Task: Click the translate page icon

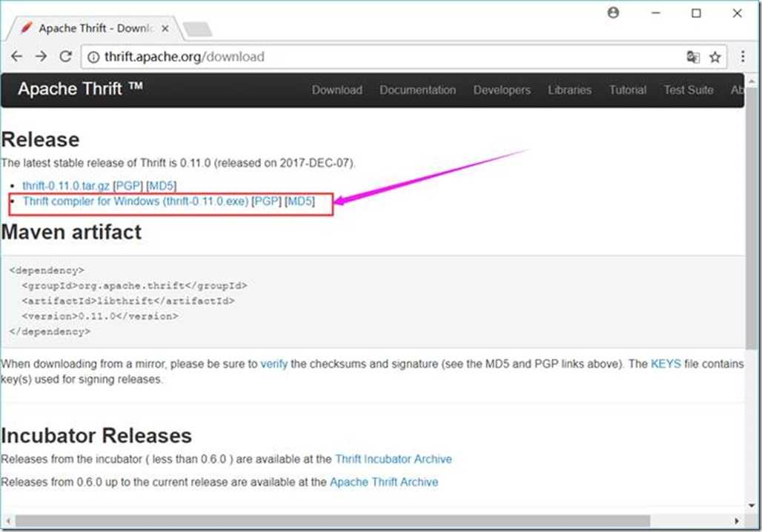Action: [693, 57]
